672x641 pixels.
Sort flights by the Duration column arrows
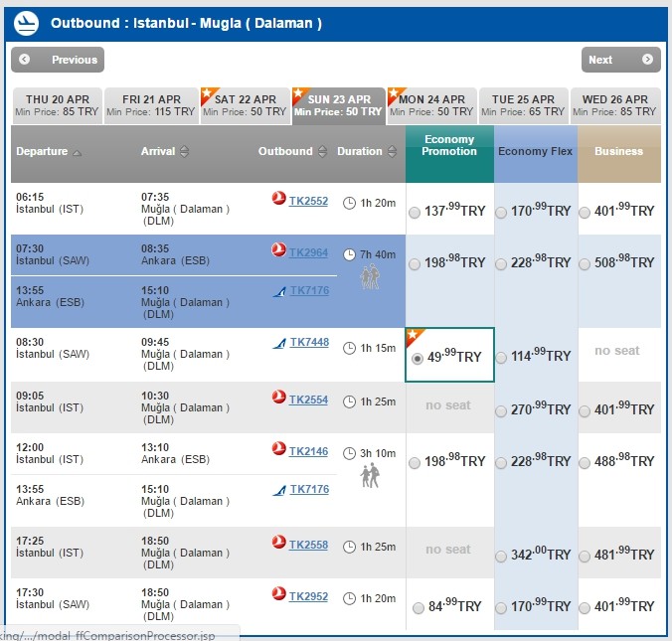[392, 152]
